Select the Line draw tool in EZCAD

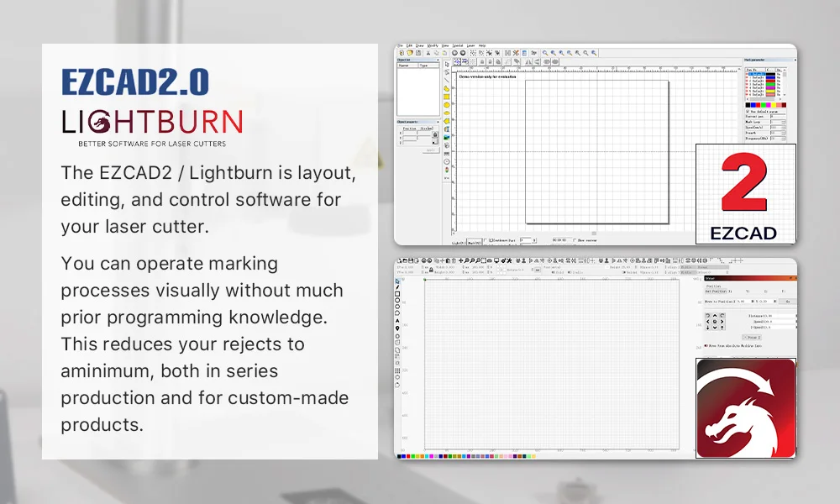(447, 81)
